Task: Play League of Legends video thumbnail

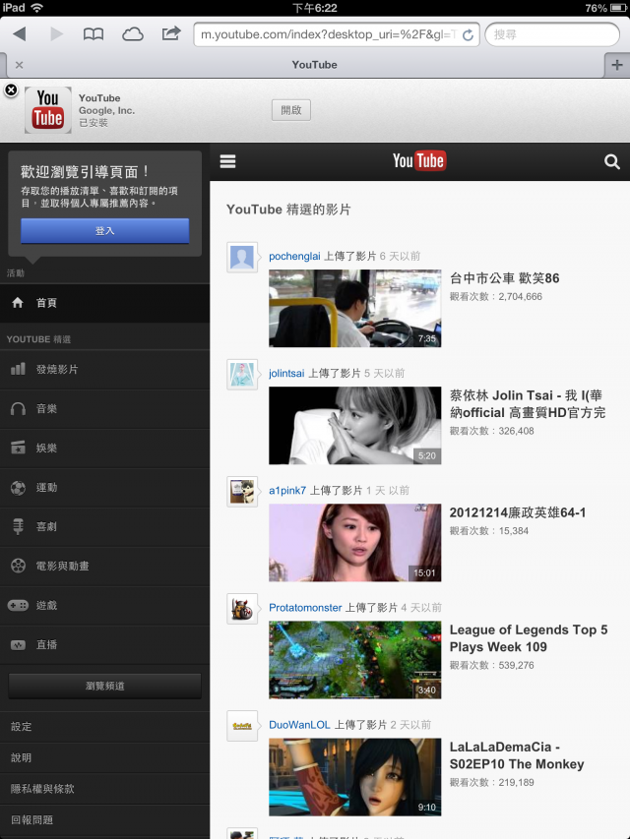Action: click(355, 659)
